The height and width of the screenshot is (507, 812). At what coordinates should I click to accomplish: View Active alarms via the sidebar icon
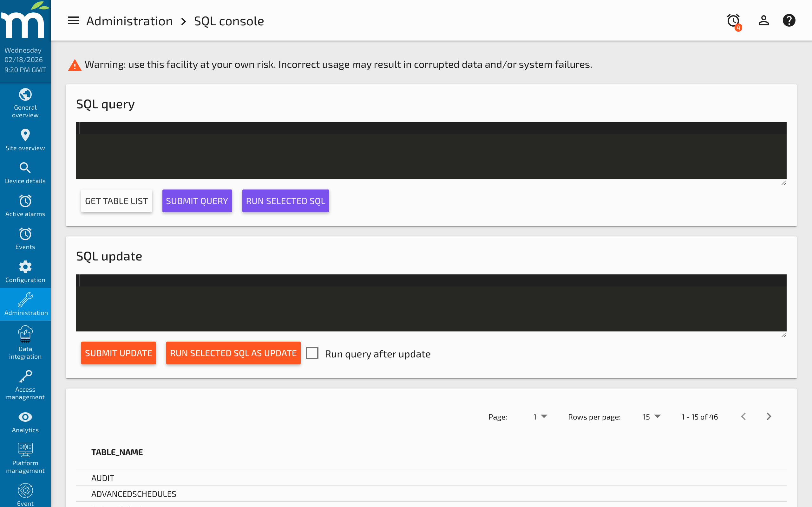tap(25, 201)
